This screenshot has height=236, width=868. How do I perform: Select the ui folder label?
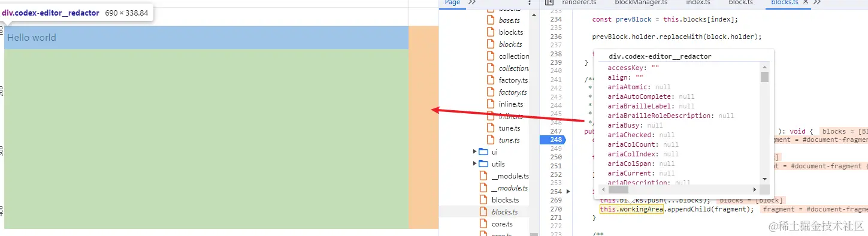coord(494,152)
